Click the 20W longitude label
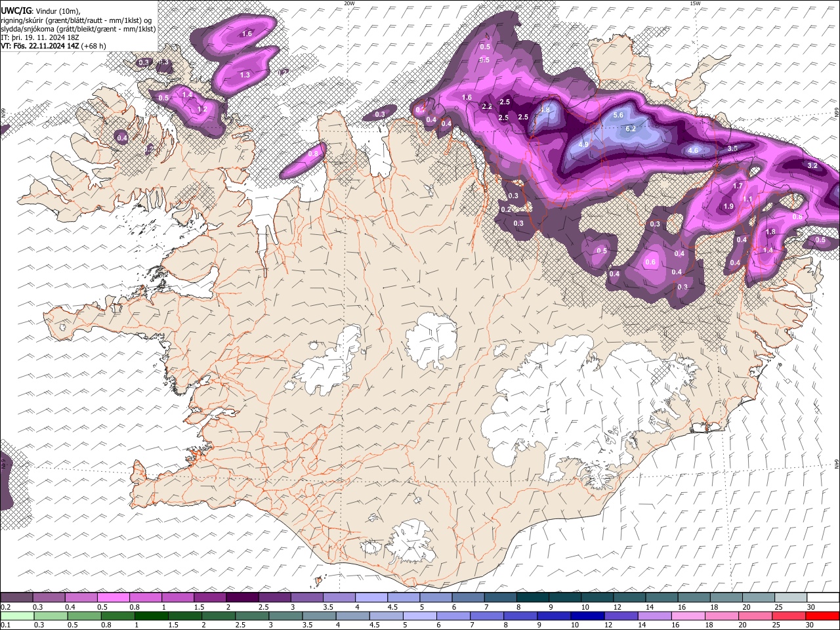Image resolution: width=840 pixels, height=630 pixels. pos(349,3)
